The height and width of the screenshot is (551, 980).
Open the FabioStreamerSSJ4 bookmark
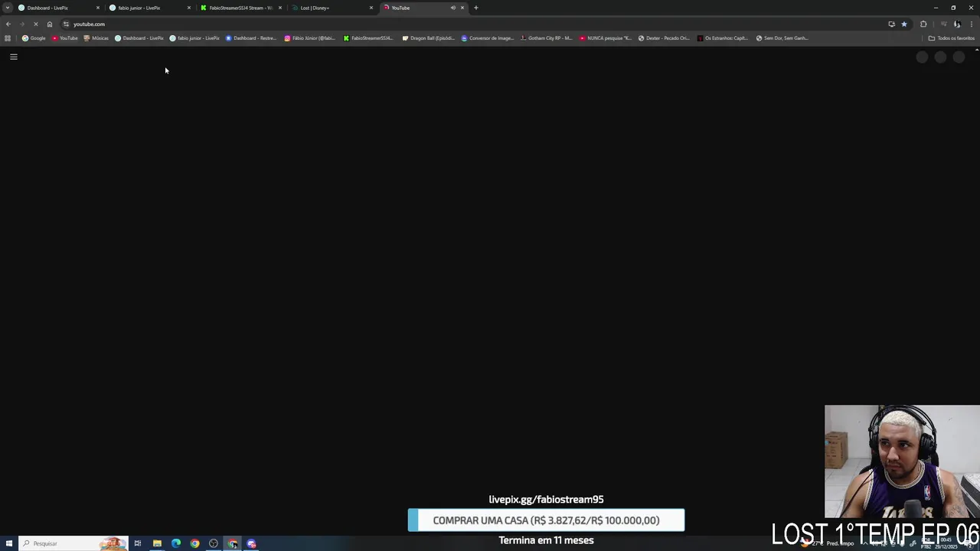(368, 38)
